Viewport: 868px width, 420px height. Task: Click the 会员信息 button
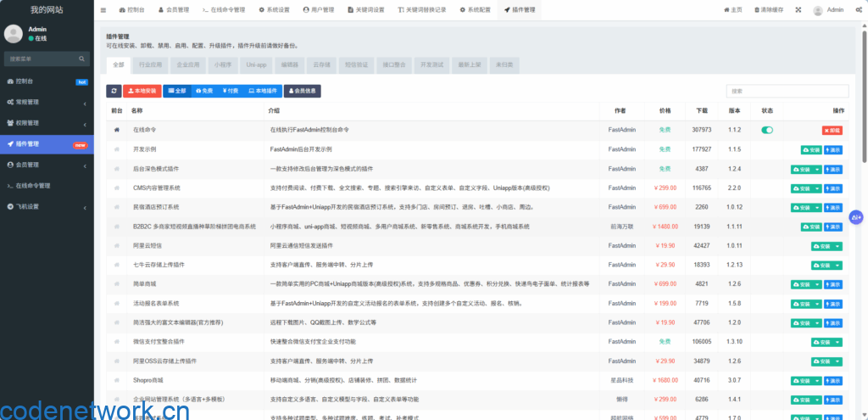click(x=303, y=91)
